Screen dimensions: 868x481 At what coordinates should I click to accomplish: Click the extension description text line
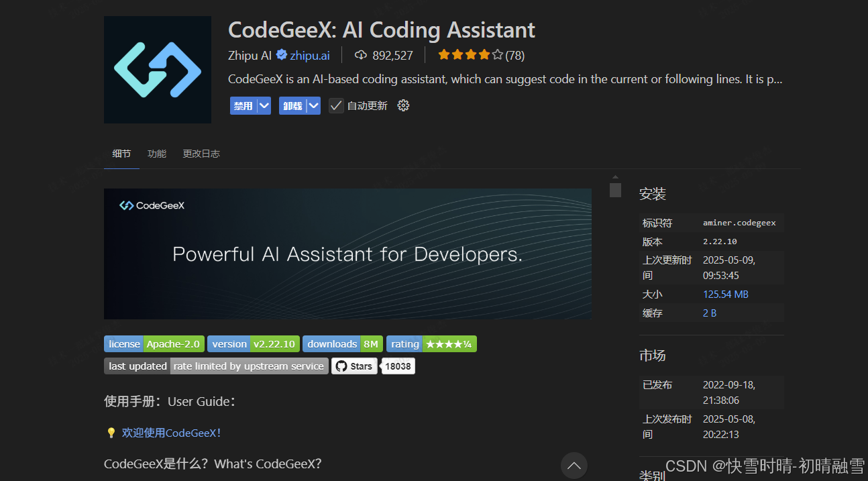coord(505,79)
